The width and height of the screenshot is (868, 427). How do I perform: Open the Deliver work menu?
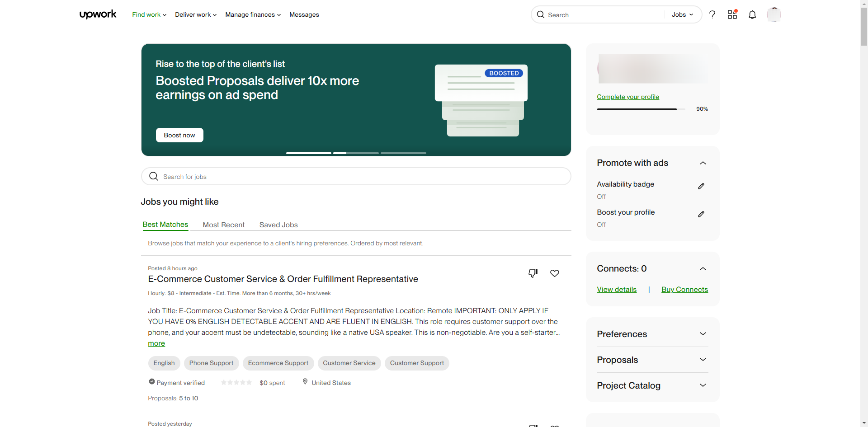(x=196, y=14)
